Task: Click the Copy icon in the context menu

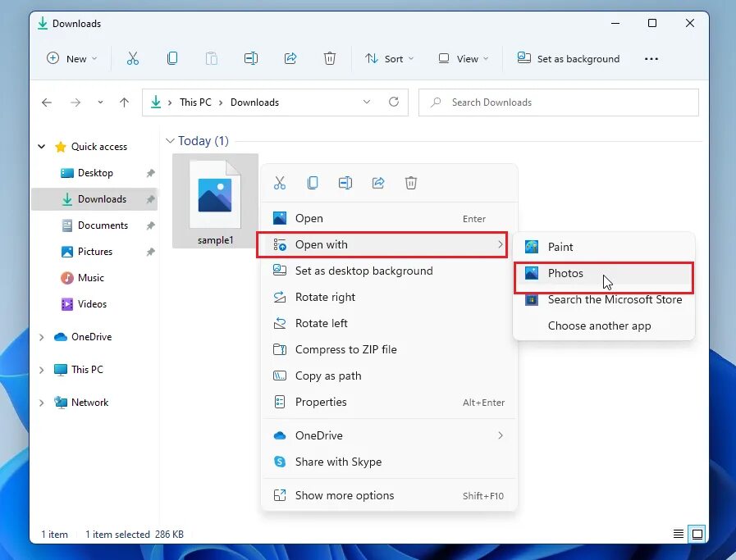Action: 313,183
